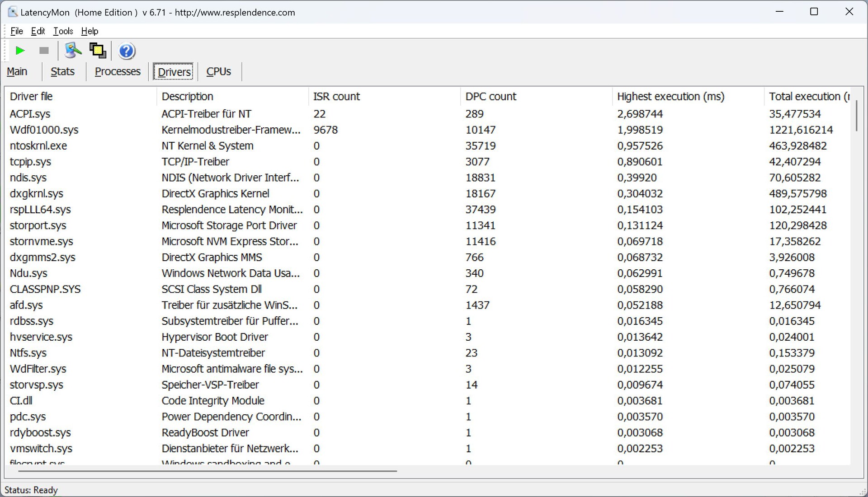Select the pdc.sys driver row
This screenshot has height=497, width=868.
pos(428,417)
